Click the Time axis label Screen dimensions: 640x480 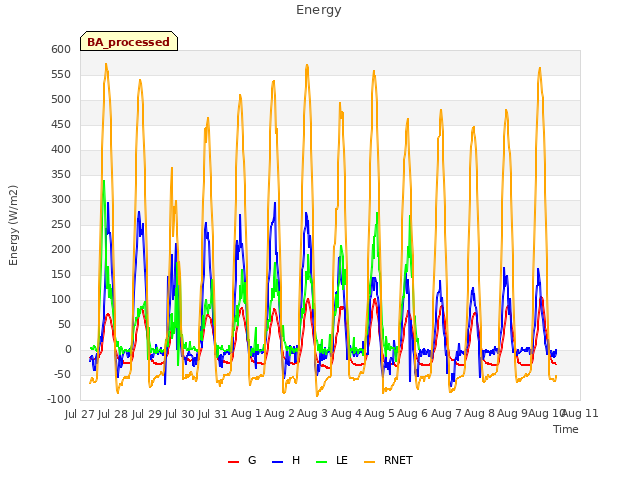coord(566,429)
